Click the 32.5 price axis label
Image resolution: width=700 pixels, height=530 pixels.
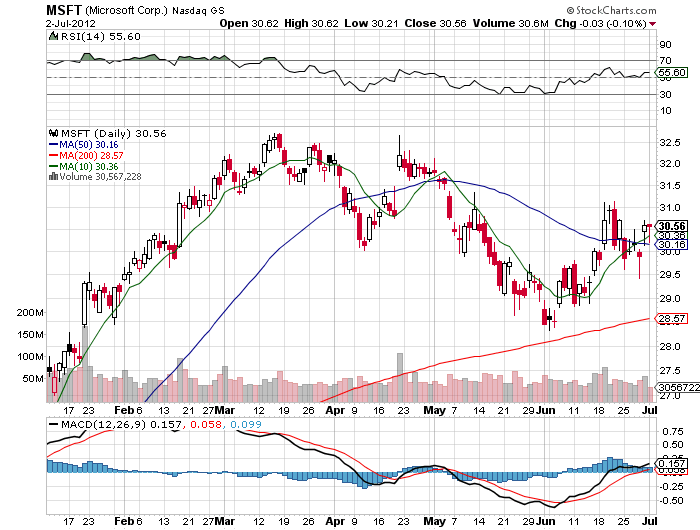(x=670, y=142)
